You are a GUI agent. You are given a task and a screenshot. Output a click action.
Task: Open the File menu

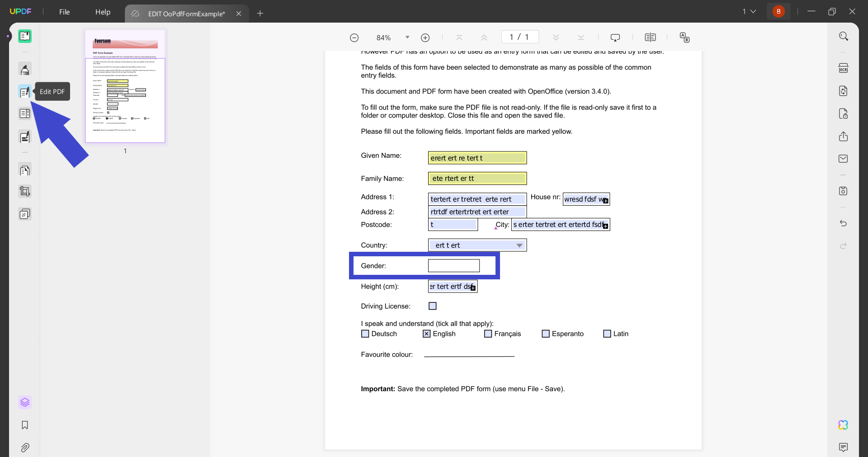pos(64,12)
